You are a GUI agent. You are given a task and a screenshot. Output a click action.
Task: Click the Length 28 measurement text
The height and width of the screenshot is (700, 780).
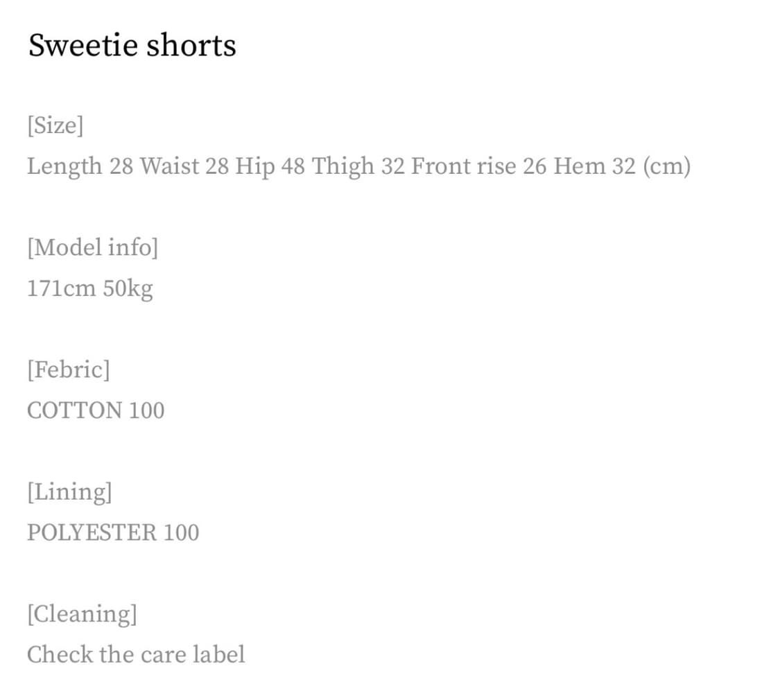click(80, 166)
